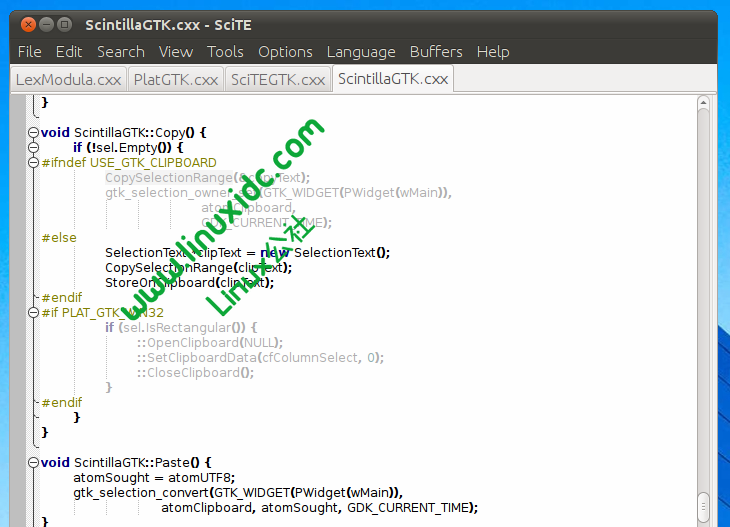This screenshot has width=730, height=527.
Task: Open the Edit menu
Action: pyautogui.click(x=69, y=52)
